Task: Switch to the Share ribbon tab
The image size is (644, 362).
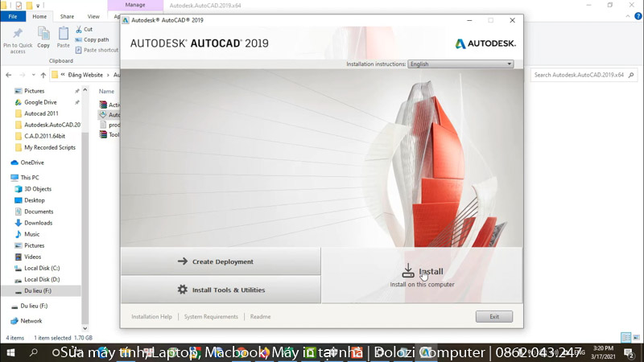Action: (x=67, y=16)
